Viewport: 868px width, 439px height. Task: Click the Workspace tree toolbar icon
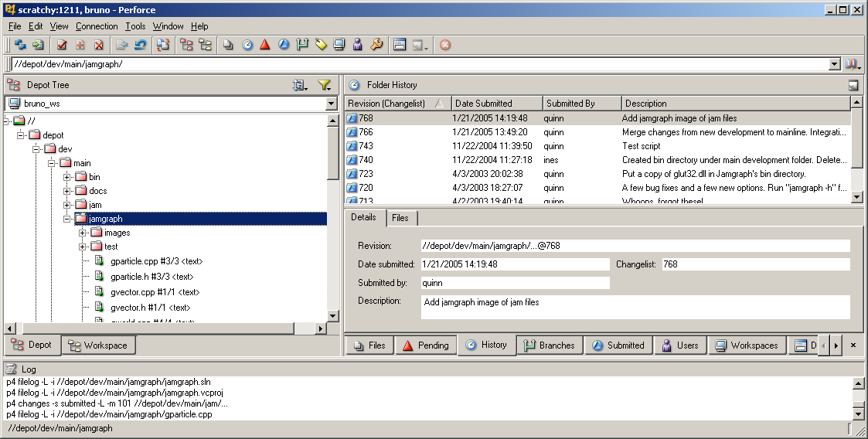[x=205, y=45]
